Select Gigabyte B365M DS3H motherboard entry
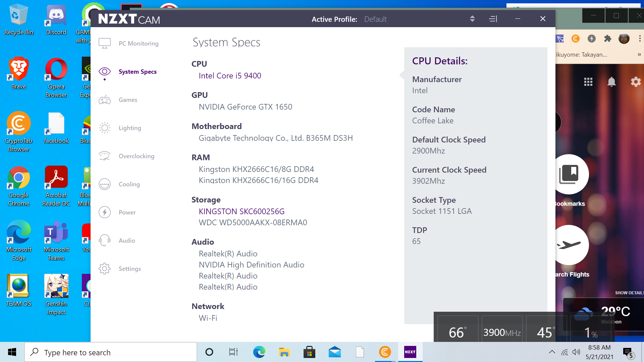The width and height of the screenshot is (644, 362). 276,138
